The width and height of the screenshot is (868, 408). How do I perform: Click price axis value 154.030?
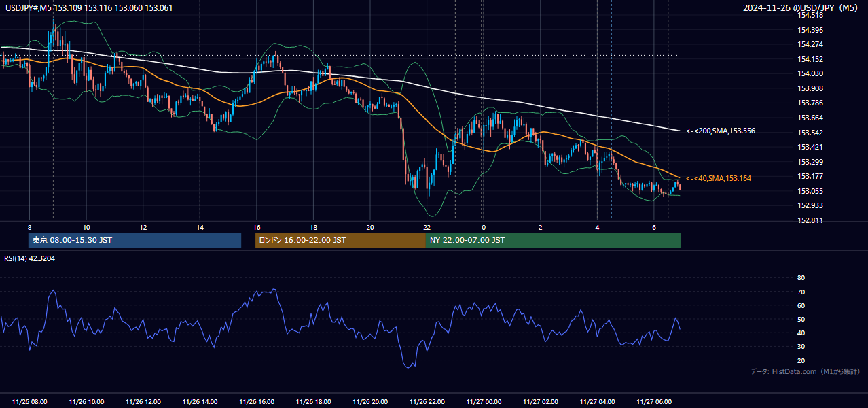(x=810, y=73)
